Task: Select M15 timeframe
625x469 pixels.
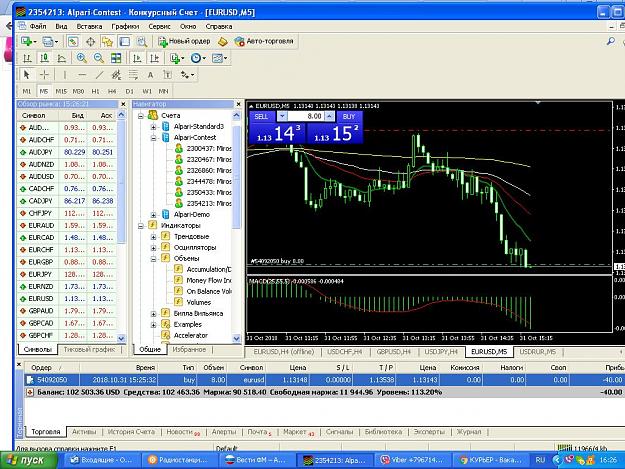Action: (61, 91)
